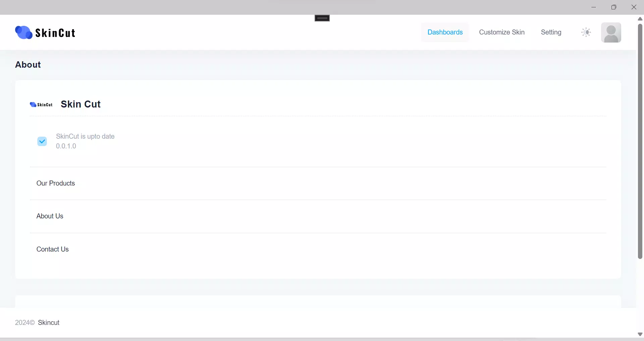Viewport: 644px width, 341px height.
Task: Click the up-to-date checkmark icon
Action: tap(42, 141)
